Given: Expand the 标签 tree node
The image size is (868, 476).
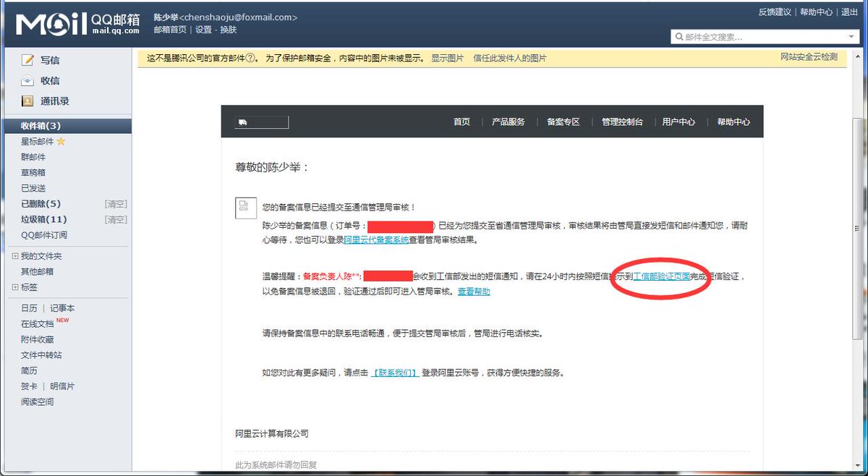Looking at the screenshot, I should pos(14,287).
